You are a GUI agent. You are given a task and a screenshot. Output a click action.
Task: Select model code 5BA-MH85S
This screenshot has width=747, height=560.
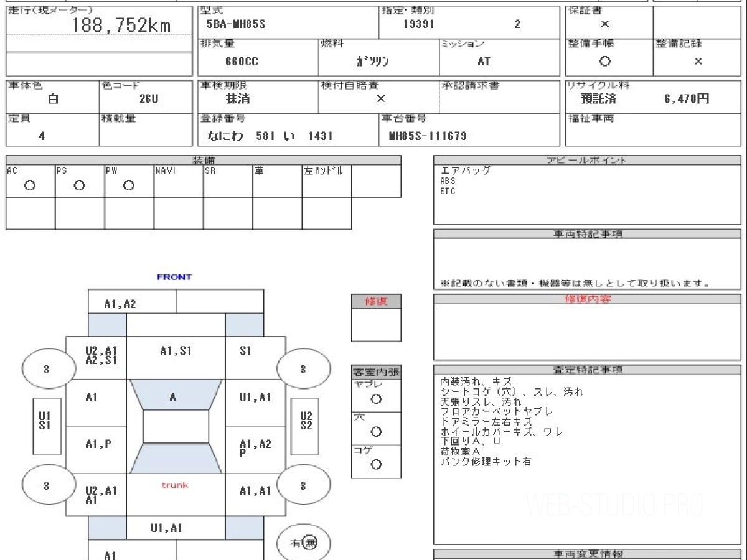[x=236, y=25]
